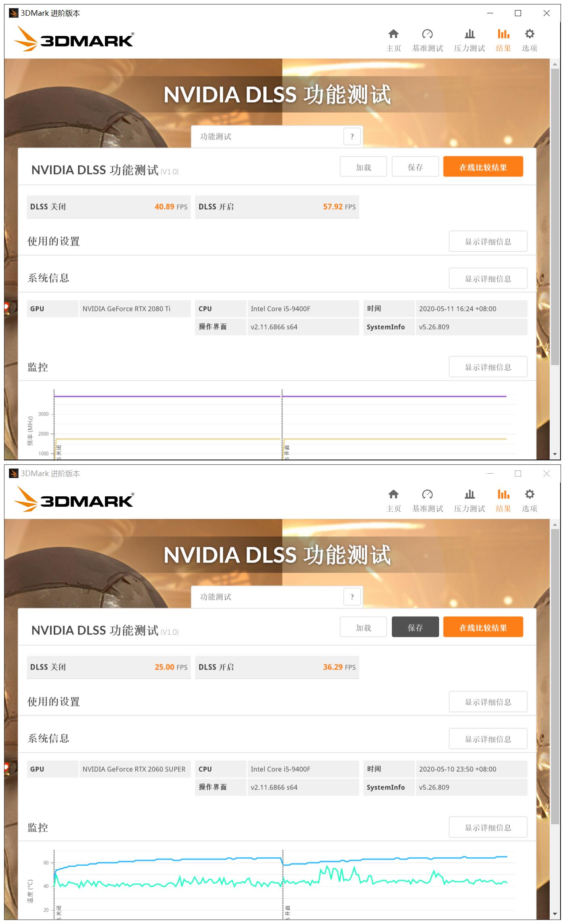Click dark 保存 button in RTX 2060 SUPER window
565x924 pixels.
(415, 627)
